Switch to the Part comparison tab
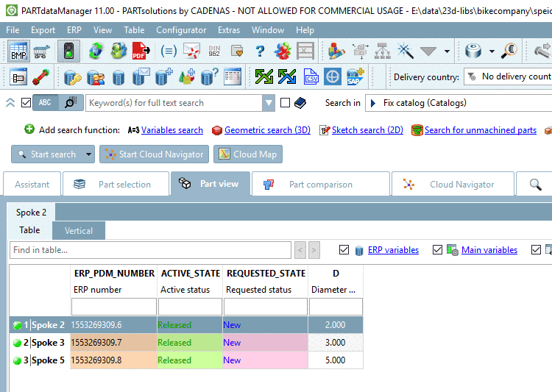 pyautogui.click(x=321, y=184)
